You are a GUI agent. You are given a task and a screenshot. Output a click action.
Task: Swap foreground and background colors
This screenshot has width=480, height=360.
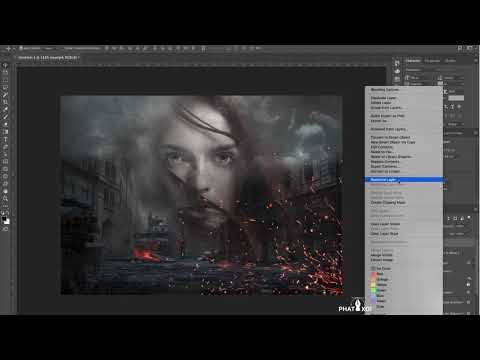click(8, 213)
